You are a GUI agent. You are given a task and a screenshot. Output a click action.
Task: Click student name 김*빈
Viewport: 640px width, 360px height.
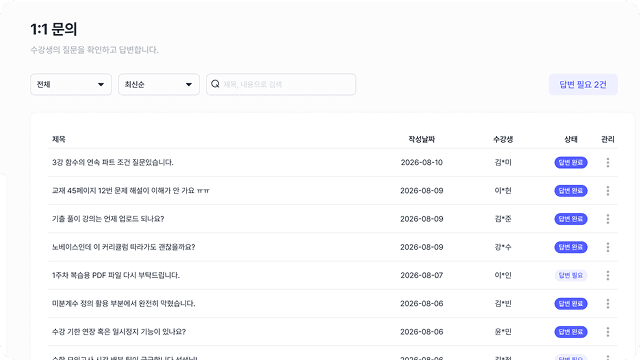click(x=503, y=303)
